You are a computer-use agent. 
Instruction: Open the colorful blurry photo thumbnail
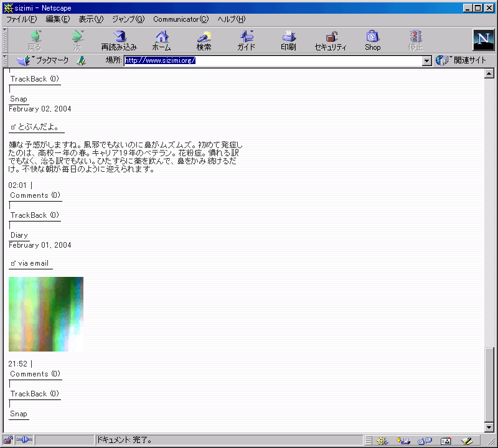46,314
